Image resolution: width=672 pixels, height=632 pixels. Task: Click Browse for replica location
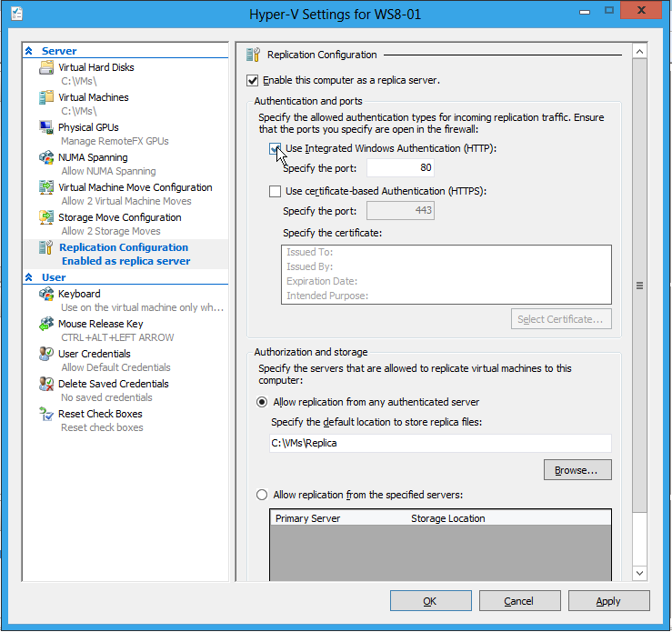point(577,470)
